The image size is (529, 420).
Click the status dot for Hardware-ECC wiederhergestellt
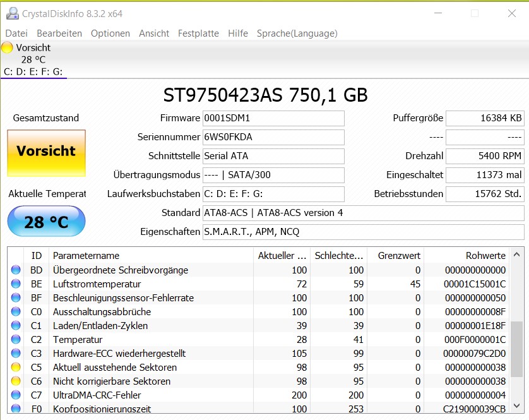(x=16, y=353)
